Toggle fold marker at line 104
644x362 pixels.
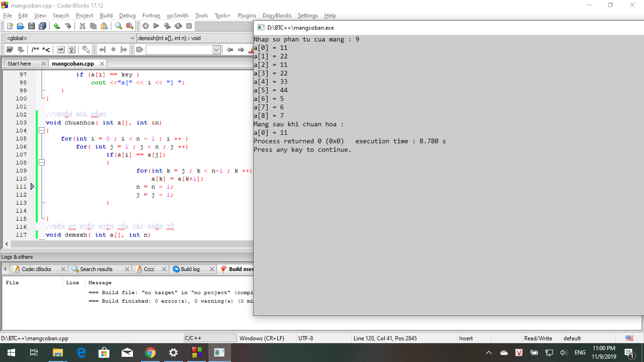(x=41, y=131)
